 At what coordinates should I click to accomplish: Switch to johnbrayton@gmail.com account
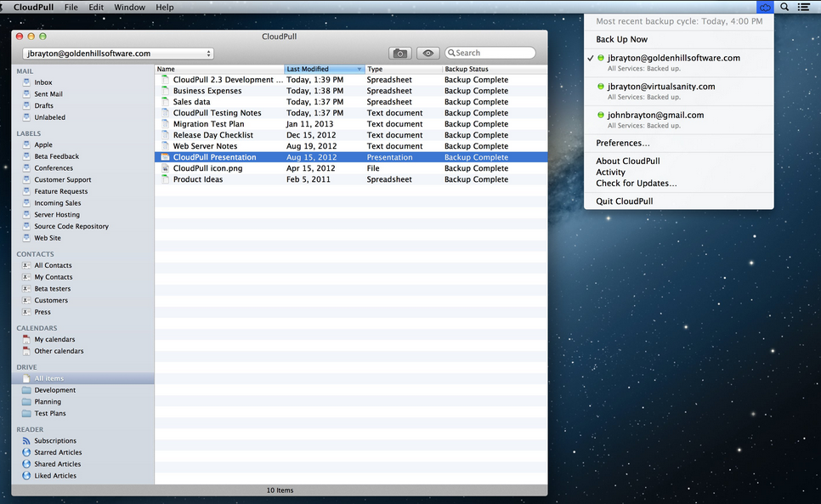pyautogui.click(x=655, y=116)
